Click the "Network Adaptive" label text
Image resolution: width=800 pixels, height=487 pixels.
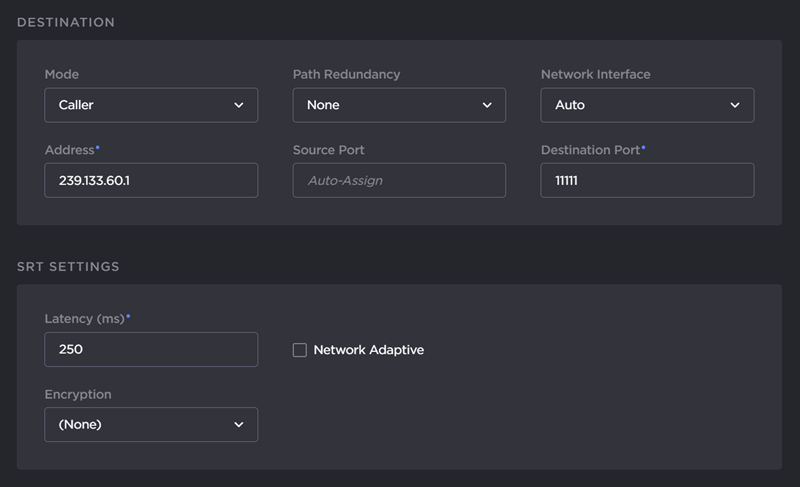click(368, 350)
